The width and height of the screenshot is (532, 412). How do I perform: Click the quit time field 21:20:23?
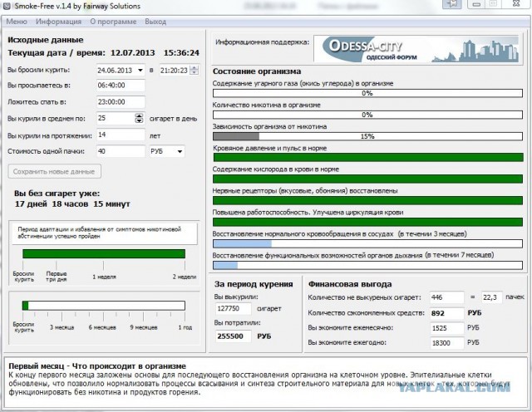point(174,71)
